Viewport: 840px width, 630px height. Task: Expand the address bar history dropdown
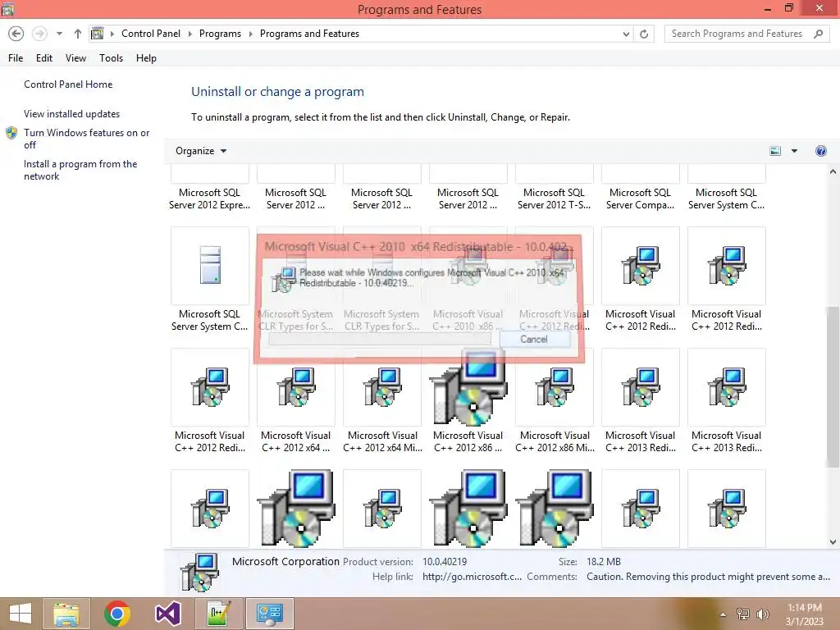click(x=626, y=34)
